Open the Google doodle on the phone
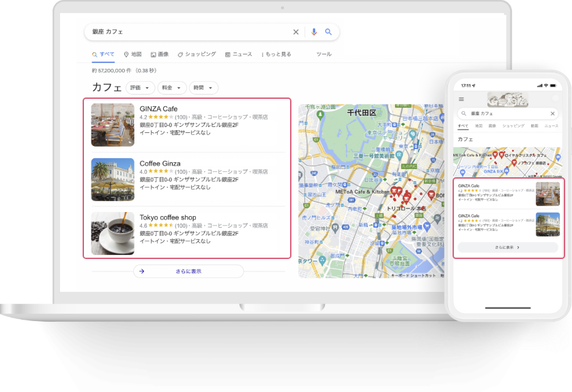 508,99
